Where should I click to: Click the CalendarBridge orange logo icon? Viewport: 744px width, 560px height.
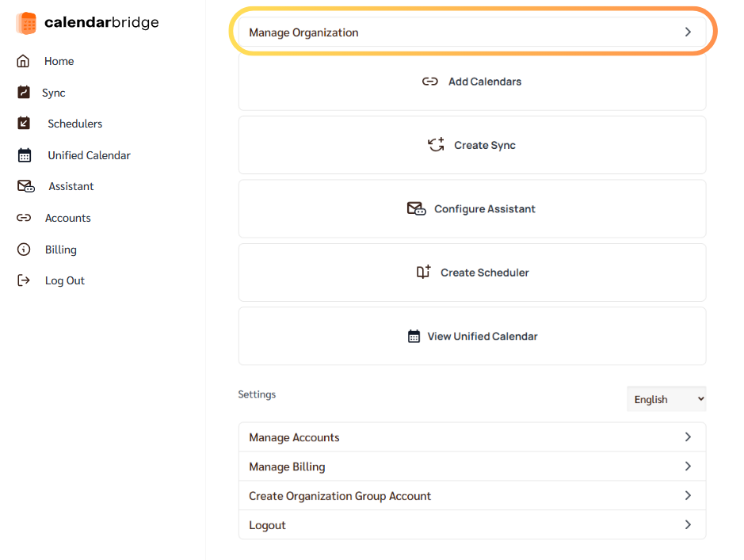[x=26, y=23]
